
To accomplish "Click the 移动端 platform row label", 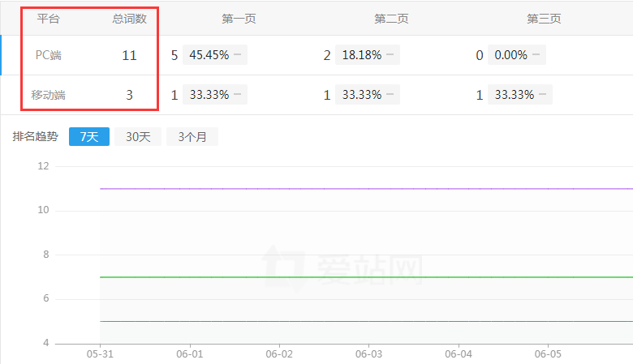I will click(x=49, y=95).
